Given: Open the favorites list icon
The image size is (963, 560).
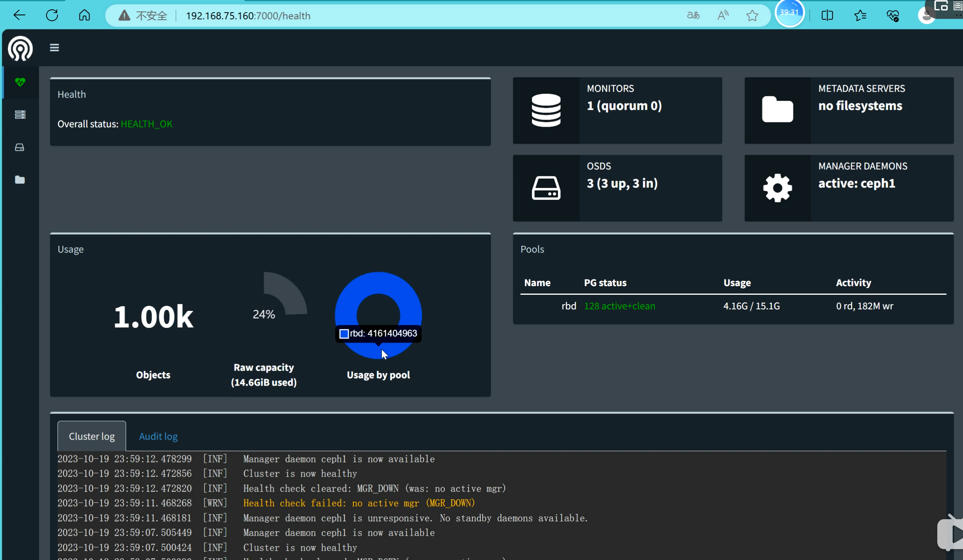Looking at the screenshot, I should coord(860,15).
